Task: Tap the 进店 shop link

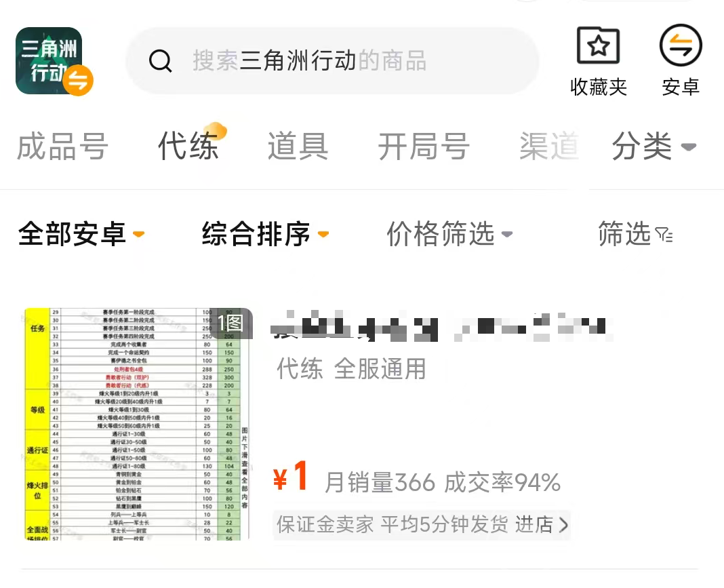Action: [534, 525]
